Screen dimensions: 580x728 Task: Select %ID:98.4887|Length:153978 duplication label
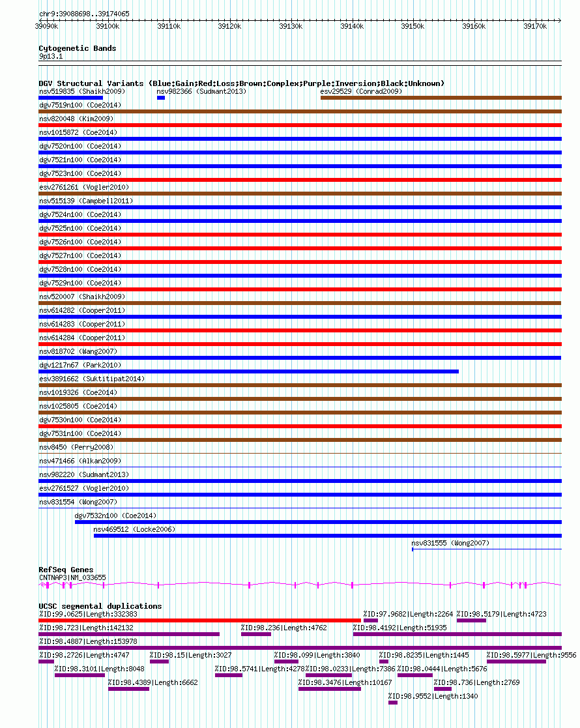click(x=88, y=641)
